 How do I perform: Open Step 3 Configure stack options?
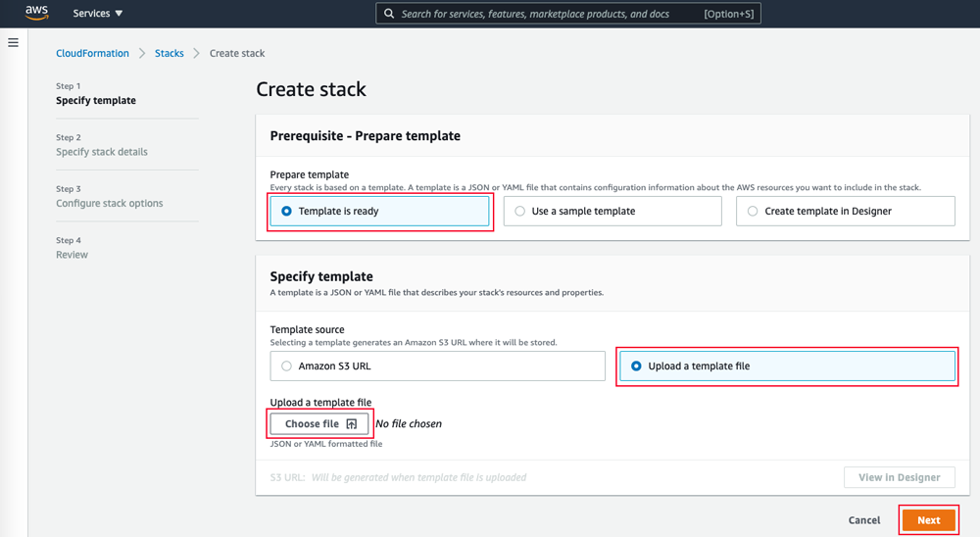110,203
